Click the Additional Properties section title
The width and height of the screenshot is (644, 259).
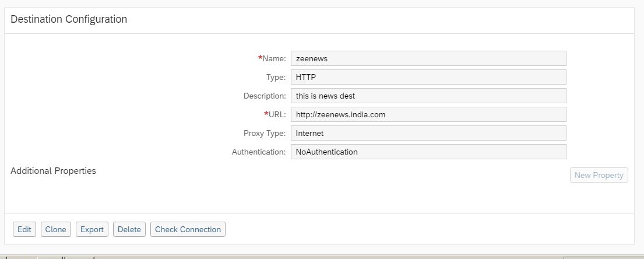(x=53, y=171)
